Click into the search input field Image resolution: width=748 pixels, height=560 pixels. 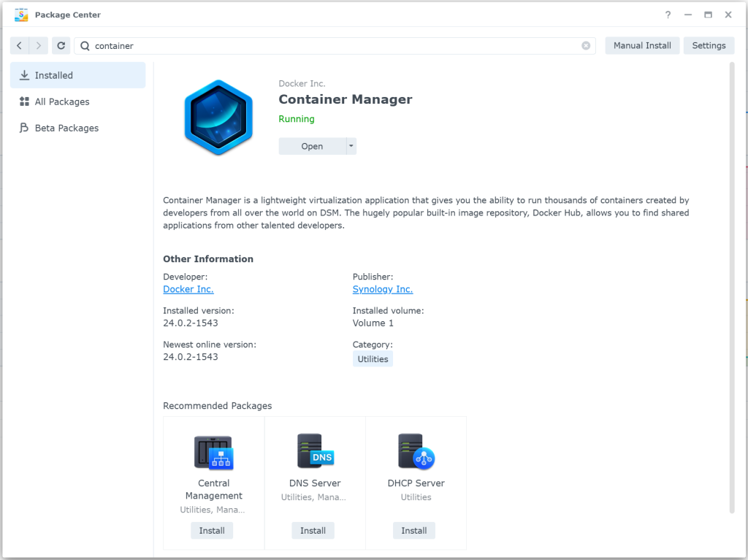(x=335, y=46)
